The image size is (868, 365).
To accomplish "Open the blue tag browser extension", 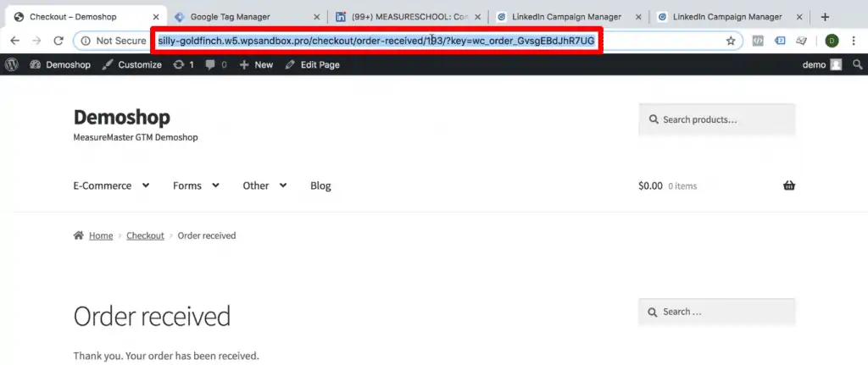I will [x=780, y=41].
